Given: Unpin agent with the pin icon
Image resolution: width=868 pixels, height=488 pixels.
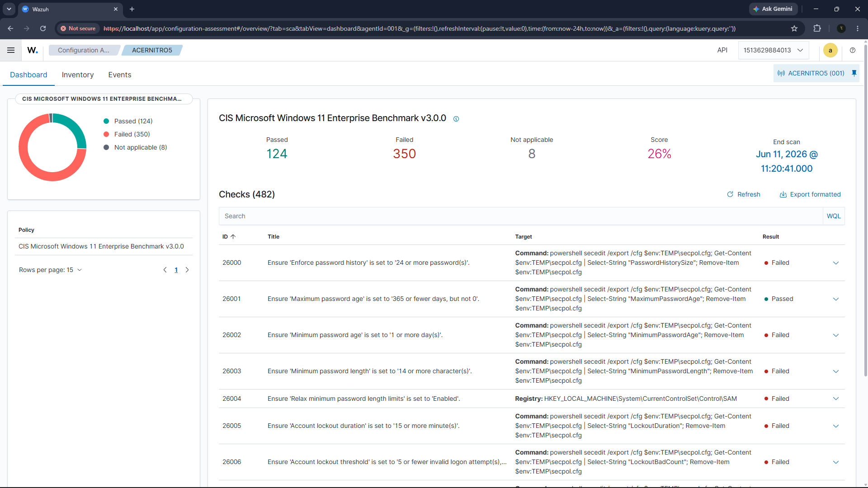Looking at the screenshot, I should click(x=854, y=73).
